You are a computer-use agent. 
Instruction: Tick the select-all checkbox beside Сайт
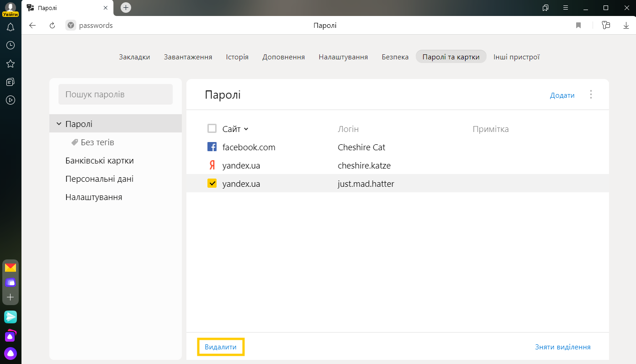click(x=212, y=128)
